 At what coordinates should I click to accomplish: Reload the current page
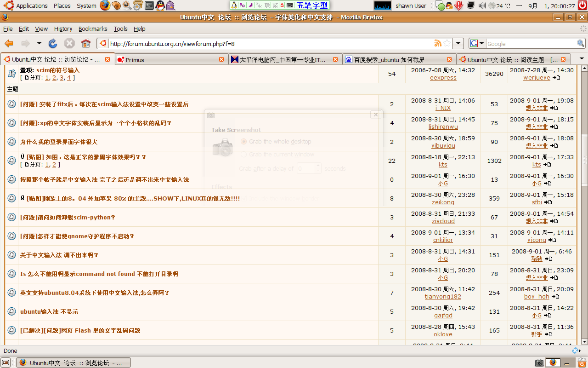pyautogui.click(x=53, y=43)
